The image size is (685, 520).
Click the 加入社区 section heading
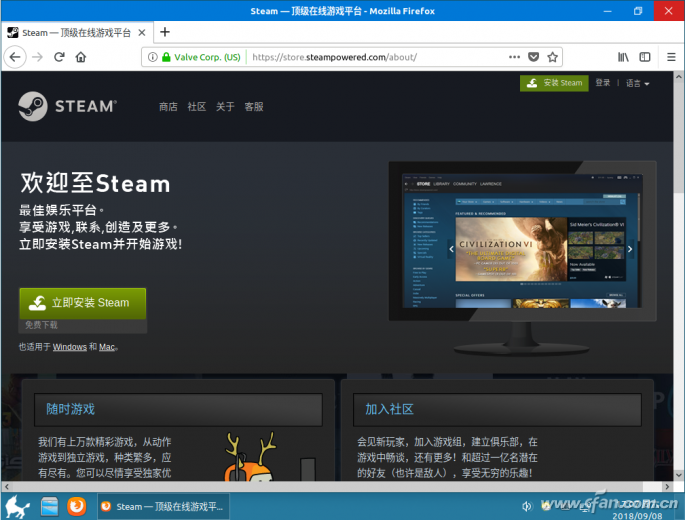pos(389,409)
